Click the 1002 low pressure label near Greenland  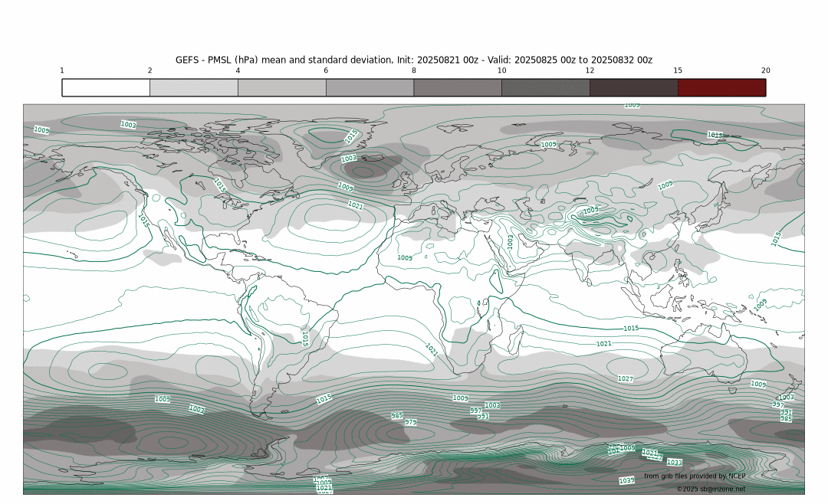click(x=349, y=159)
